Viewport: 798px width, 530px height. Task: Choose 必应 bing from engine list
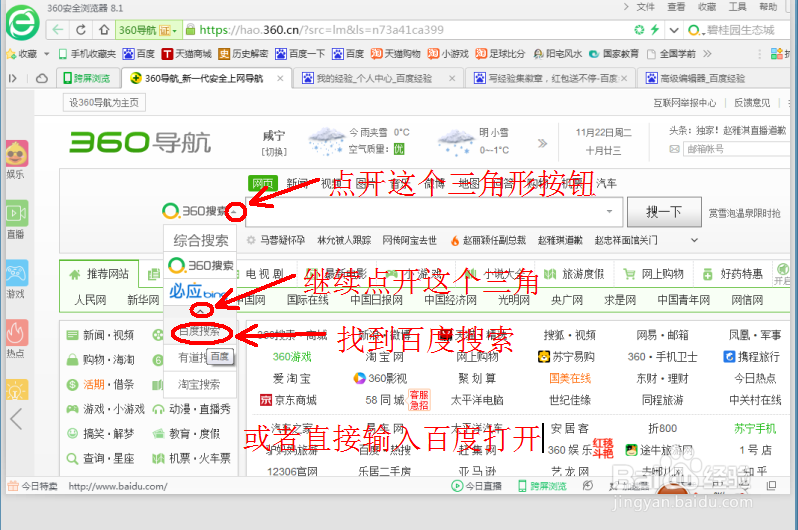pos(199,291)
